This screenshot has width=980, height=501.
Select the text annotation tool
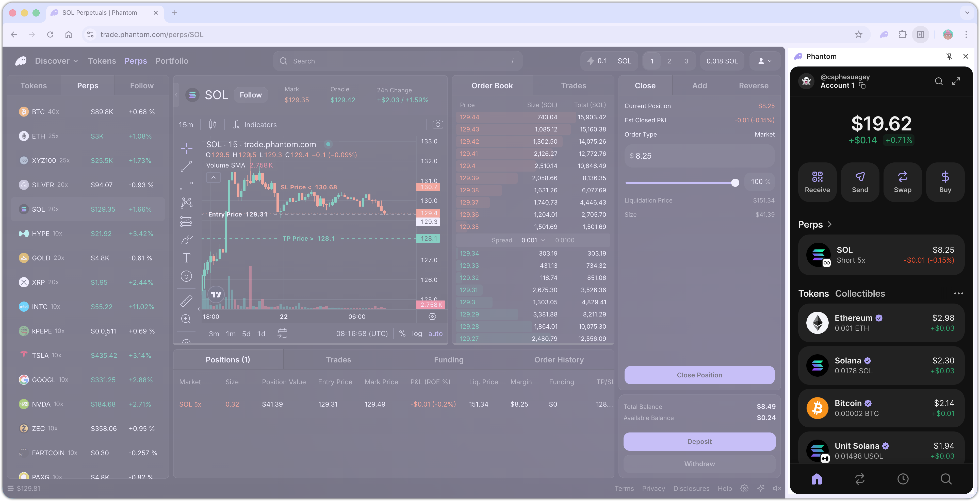pyautogui.click(x=186, y=258)
